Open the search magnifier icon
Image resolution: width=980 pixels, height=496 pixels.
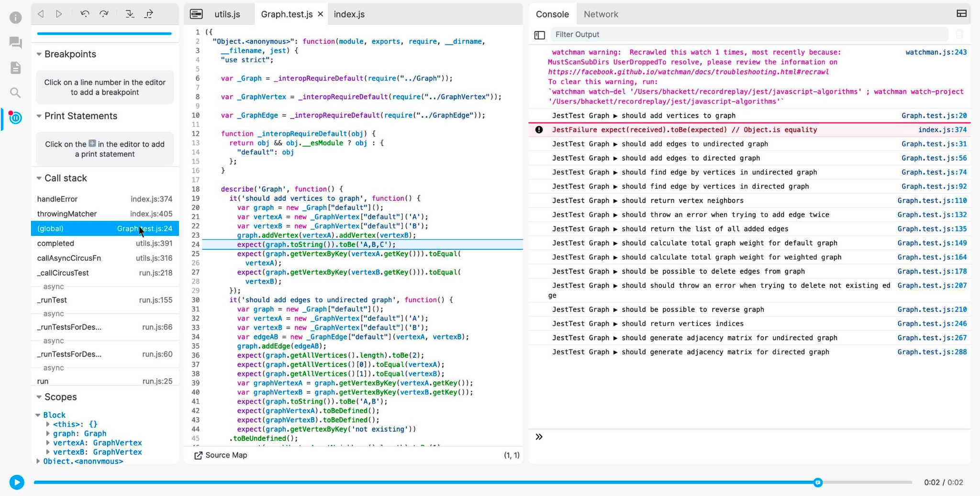click(x=16, y=92)
